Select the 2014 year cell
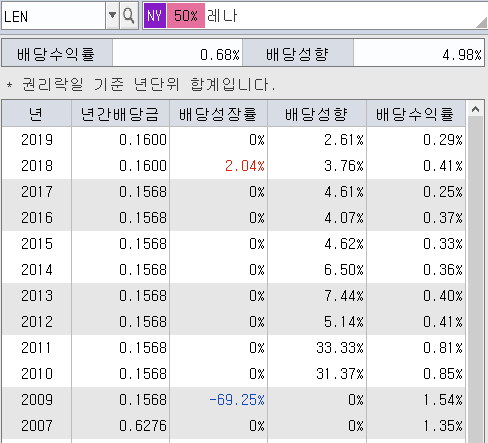The width and height of the screenshot is (488, 443). tap(37, 270)
